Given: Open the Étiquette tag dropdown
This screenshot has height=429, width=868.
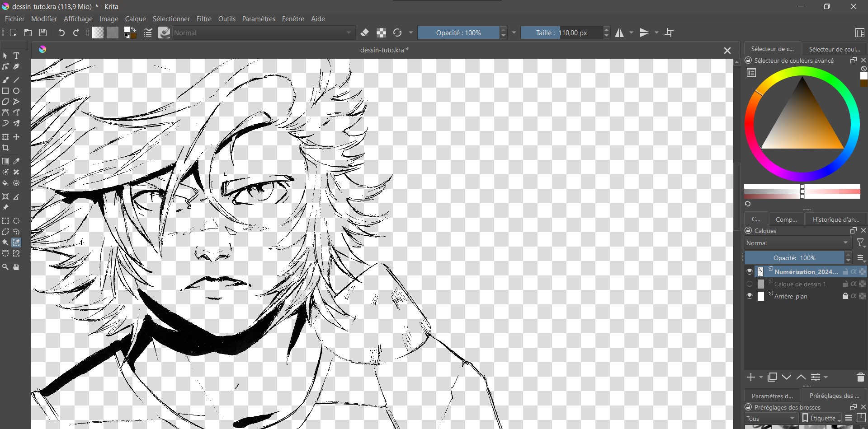Looking at the screenshot, I should coord(821,418).
